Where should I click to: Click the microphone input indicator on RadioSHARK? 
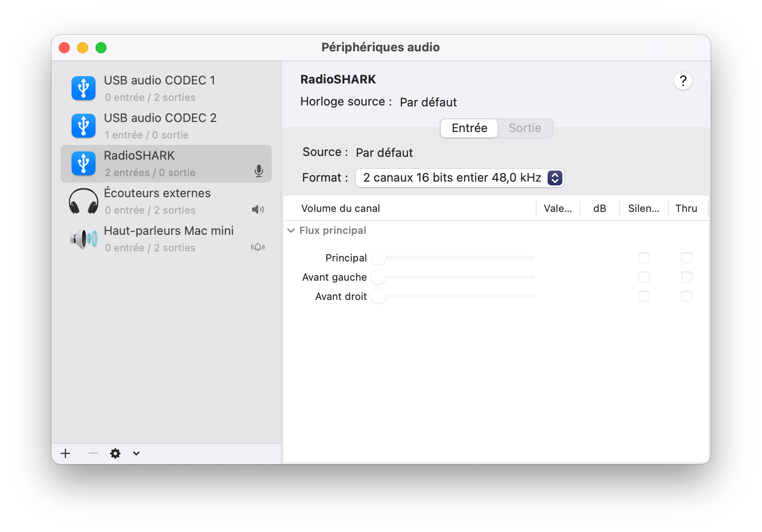(x=259, y=171)
